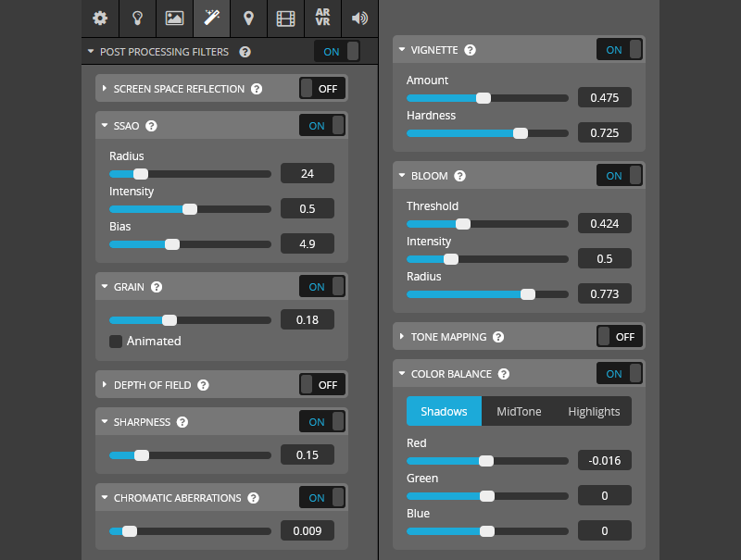The height and width of the screenshot is (560, 741).
Task: Click the help icon next to SSAO
Action: click(x=151, y=126)
